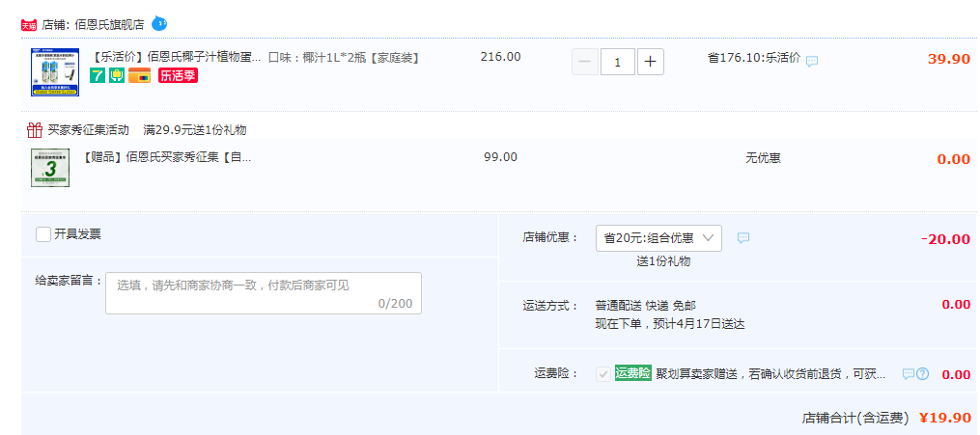Click the gift price 99.00
The width and height of the screenshot is (980, 435).
click(501, 157)
